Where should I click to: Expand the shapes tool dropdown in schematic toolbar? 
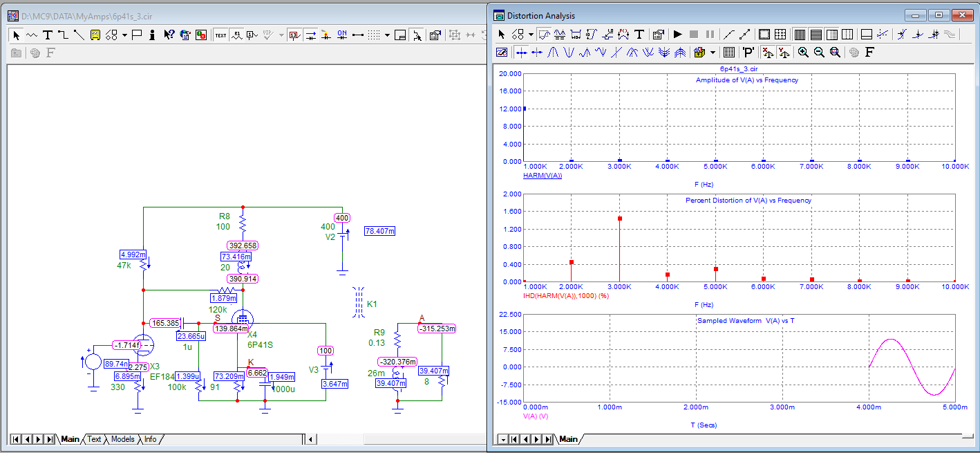click(124, 35)
